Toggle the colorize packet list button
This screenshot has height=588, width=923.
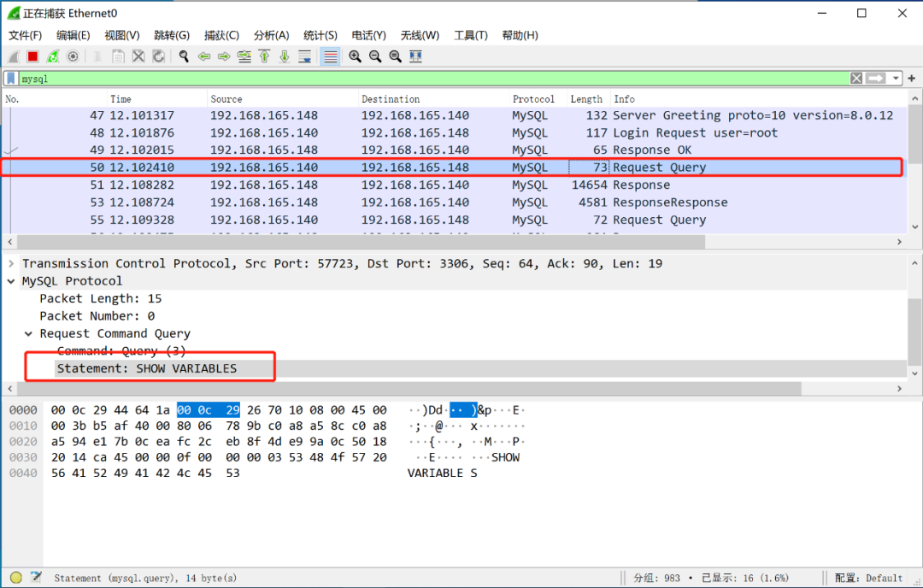click(x=330, y=56)
